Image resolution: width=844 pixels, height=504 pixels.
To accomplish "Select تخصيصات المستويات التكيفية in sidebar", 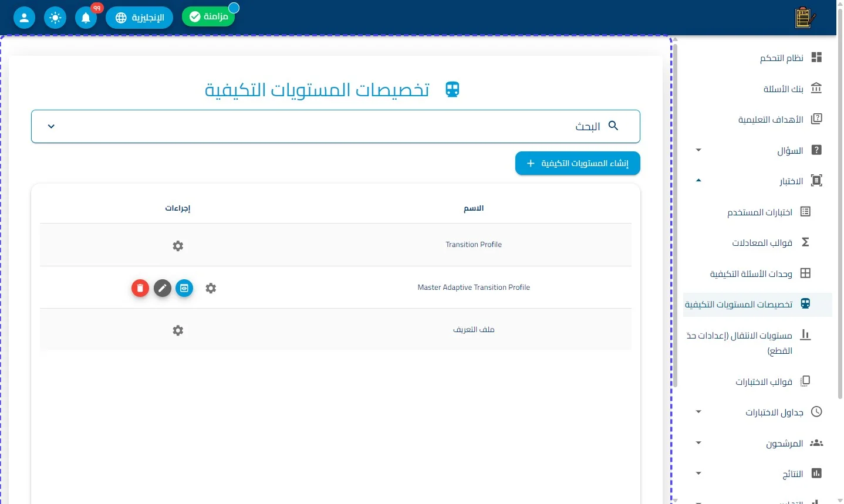I will (757, 305).
